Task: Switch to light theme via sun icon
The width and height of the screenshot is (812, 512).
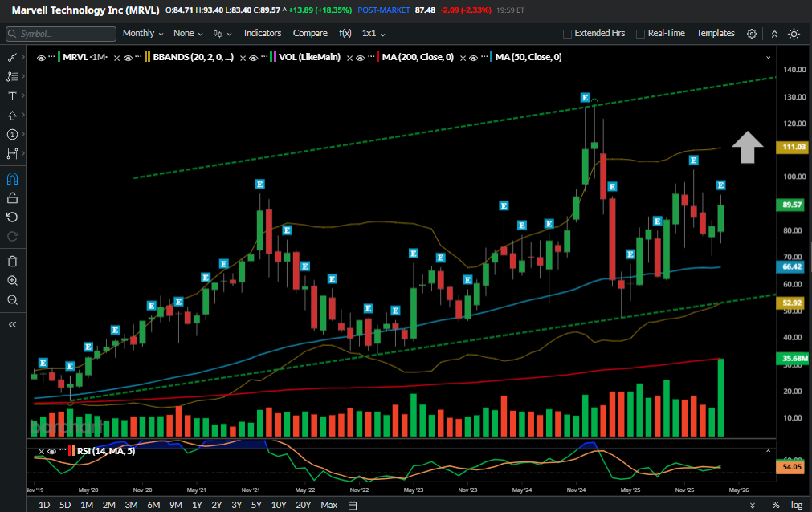Action: click(794, 34)
